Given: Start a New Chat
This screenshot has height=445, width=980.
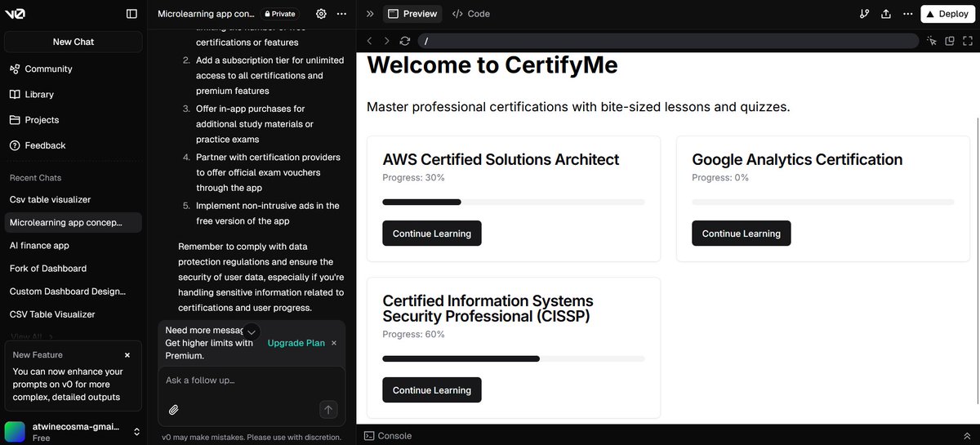Looking at the screenshot, I should pyautogui.click(x=73, y=42).
